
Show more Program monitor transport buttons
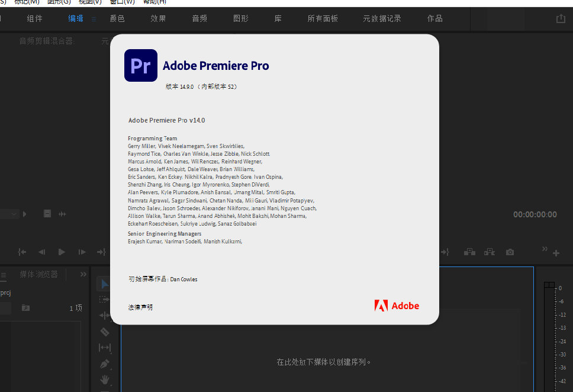tap(545, 249)
